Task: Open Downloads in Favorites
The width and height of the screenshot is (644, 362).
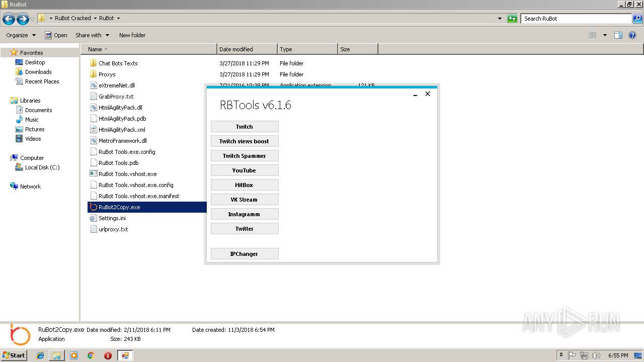Action: (38, 72)
